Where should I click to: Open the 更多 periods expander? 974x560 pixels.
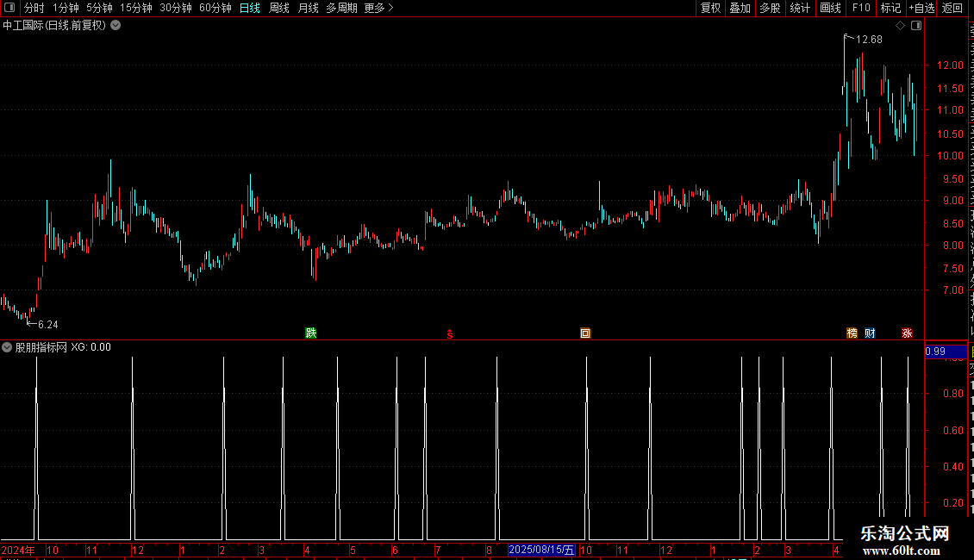[x=379, y=8]
